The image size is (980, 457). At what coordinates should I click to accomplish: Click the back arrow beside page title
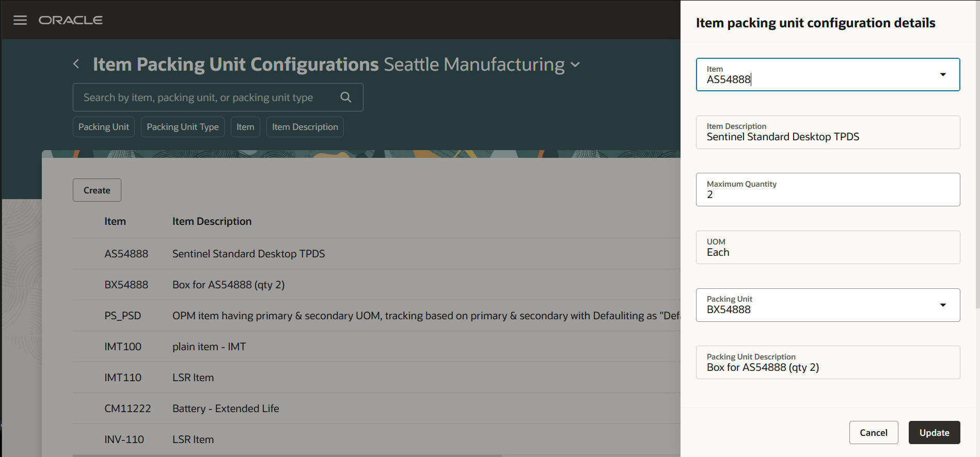[x=76, y=64]
